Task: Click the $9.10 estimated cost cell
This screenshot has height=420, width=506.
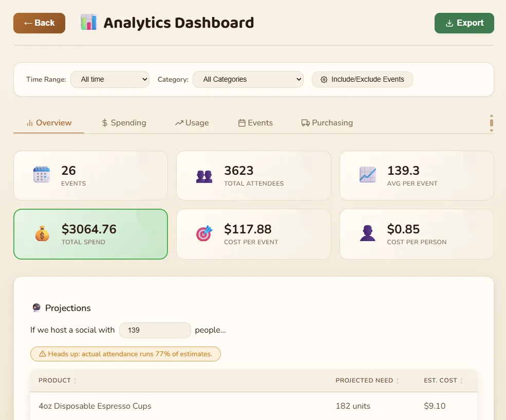Action: point(435,406)
